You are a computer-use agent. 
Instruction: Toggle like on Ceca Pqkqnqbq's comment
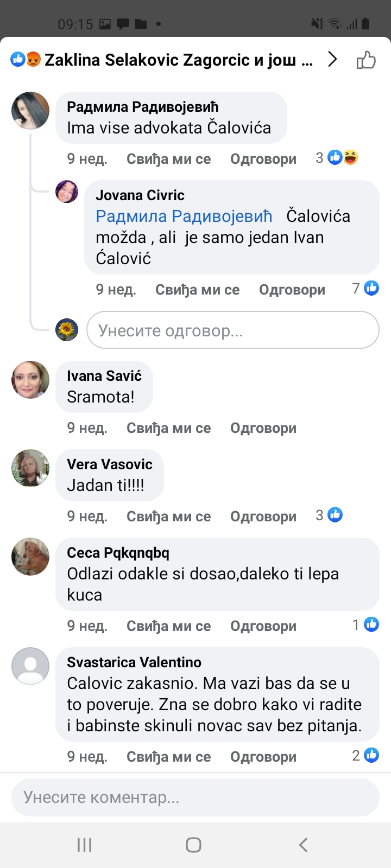168,626
